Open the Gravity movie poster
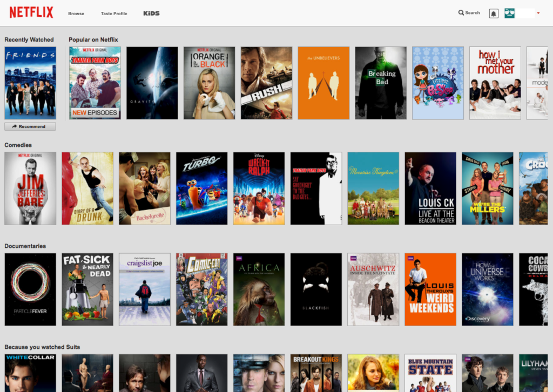 pyautogui.click(x=152, y=83)
